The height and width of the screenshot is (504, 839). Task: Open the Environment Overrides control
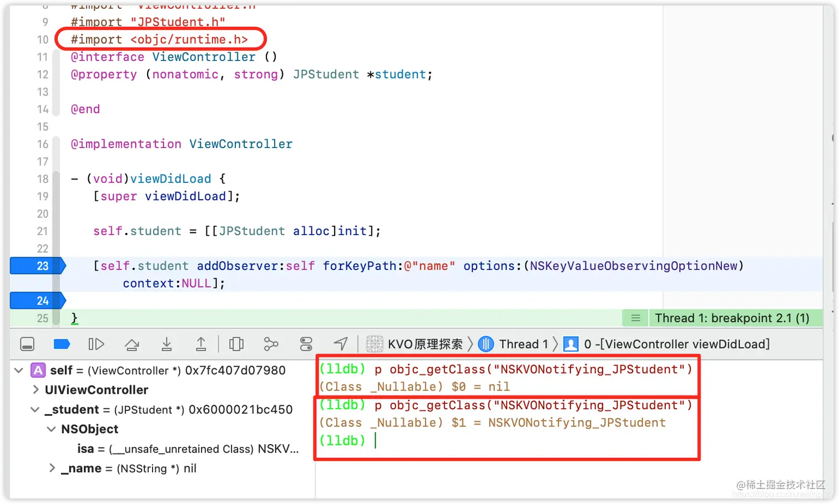[306, 344]
